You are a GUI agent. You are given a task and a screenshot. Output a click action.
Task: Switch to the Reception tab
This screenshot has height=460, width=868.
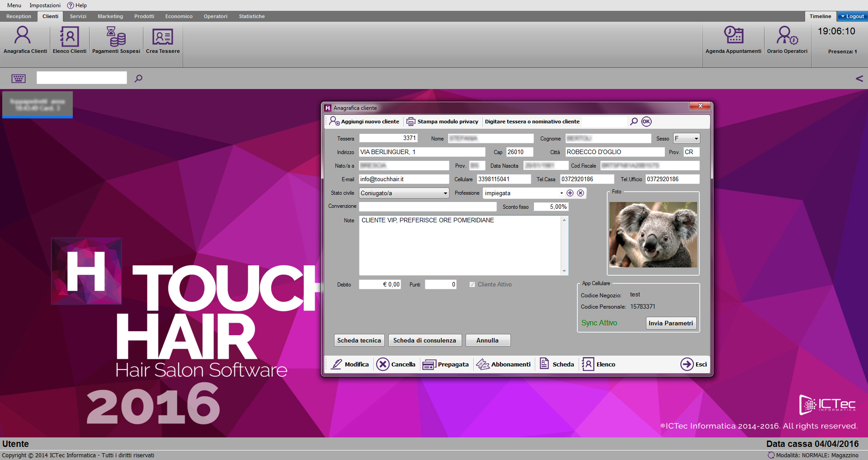19,16
